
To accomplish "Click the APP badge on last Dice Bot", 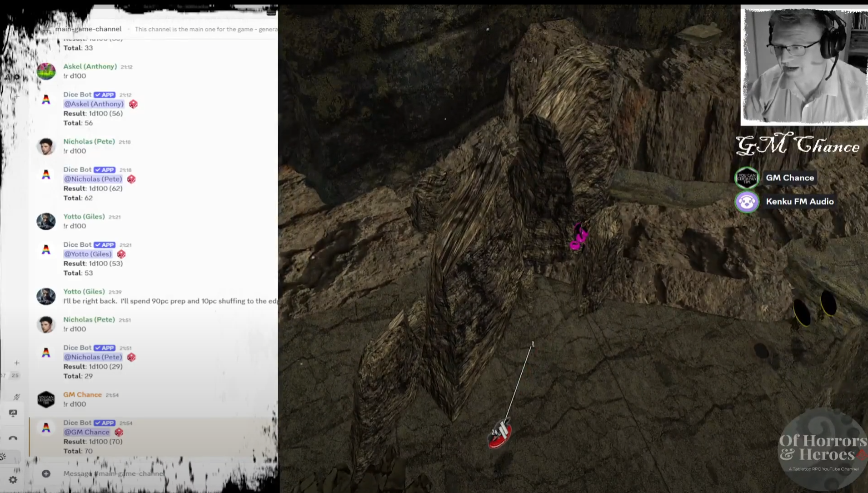I will point(105,423).
